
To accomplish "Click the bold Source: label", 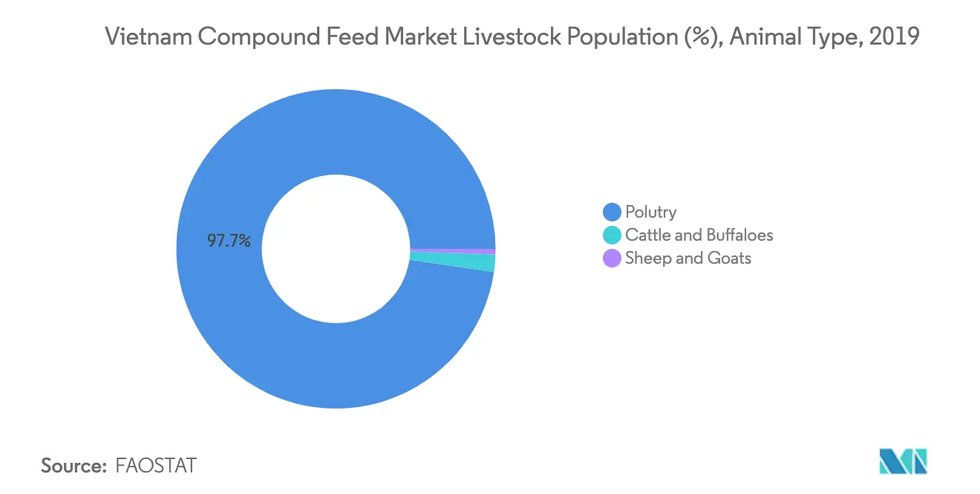I will pyautogui.click(x=74, y=466).
